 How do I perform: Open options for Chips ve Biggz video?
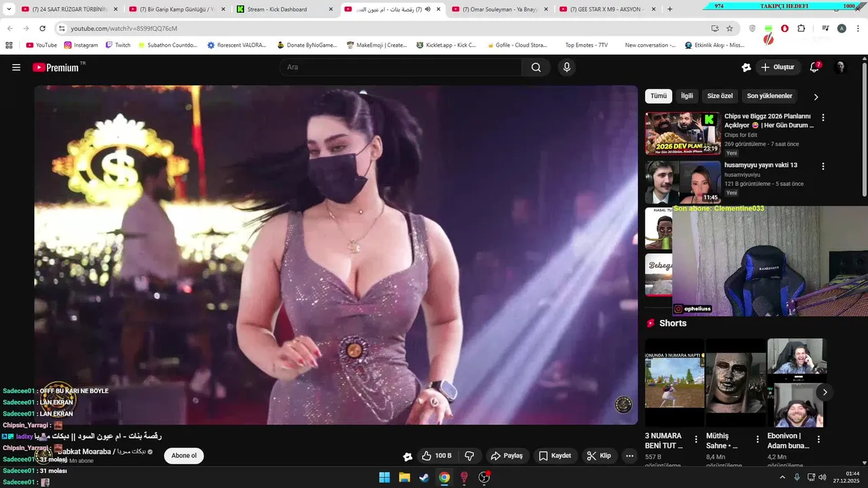click(x=823, y=117)
